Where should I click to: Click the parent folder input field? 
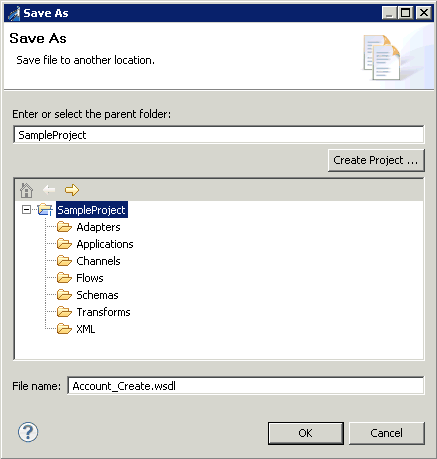(219, 135)
